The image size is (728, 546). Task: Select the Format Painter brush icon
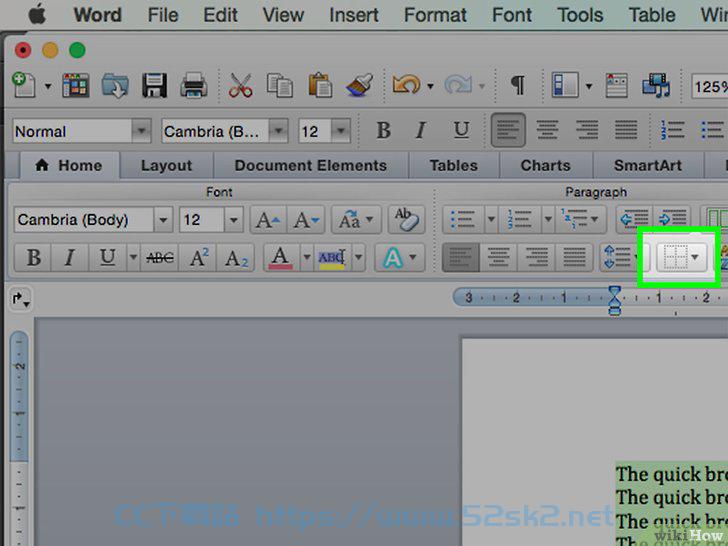360,85
